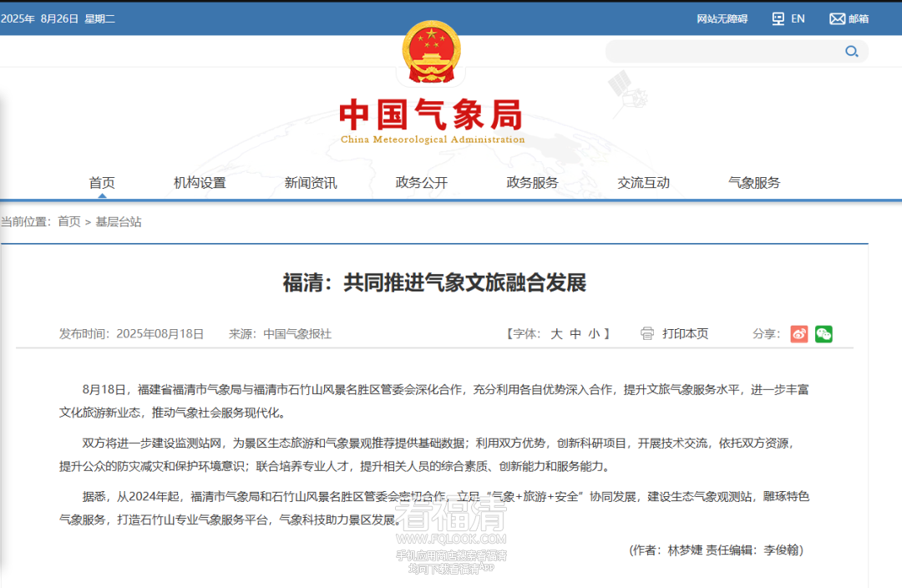The width and height of the screenshot is (902, 588).
Task: Set font size to 中 (medium)
Action: 575,334
